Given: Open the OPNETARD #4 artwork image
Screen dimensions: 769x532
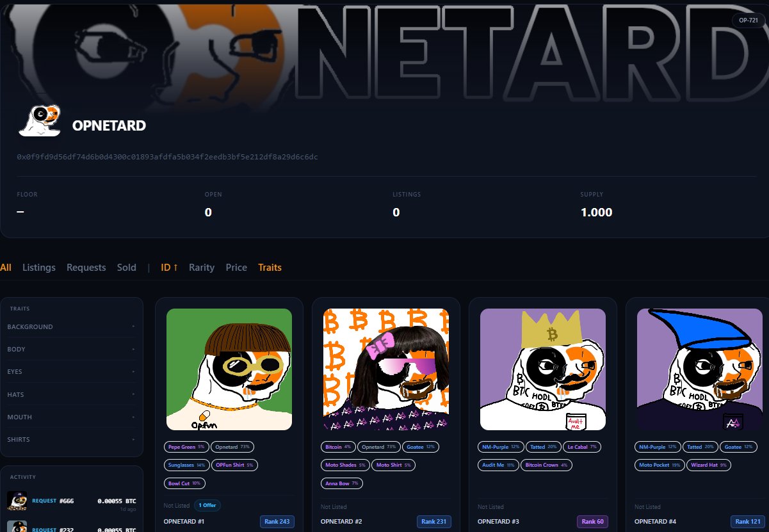Looking at the screenshot, I should click(x=700, y=369).
